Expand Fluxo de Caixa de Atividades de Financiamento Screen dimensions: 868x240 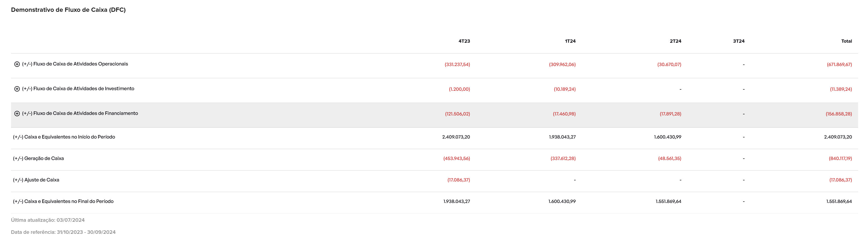coord(17,114)
